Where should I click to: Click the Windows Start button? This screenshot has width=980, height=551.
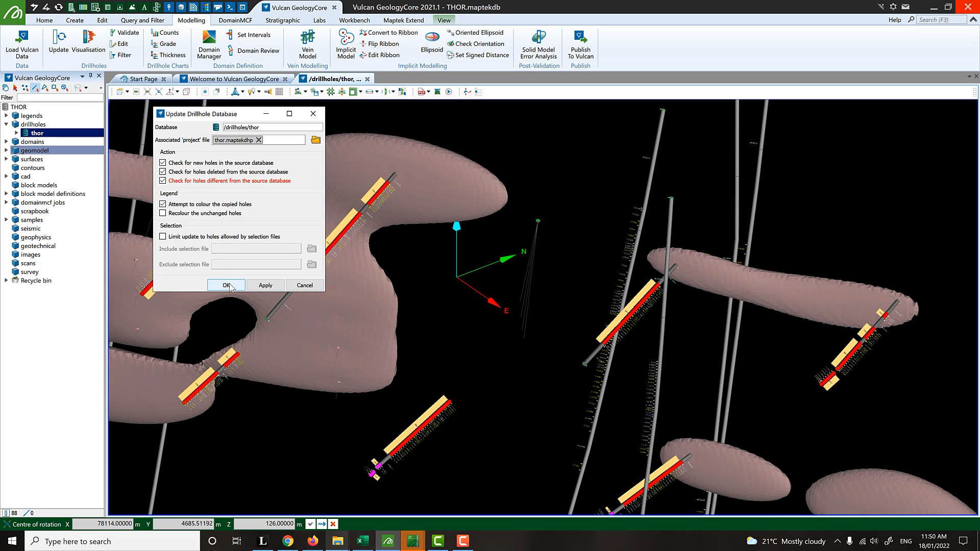point(12,541)
